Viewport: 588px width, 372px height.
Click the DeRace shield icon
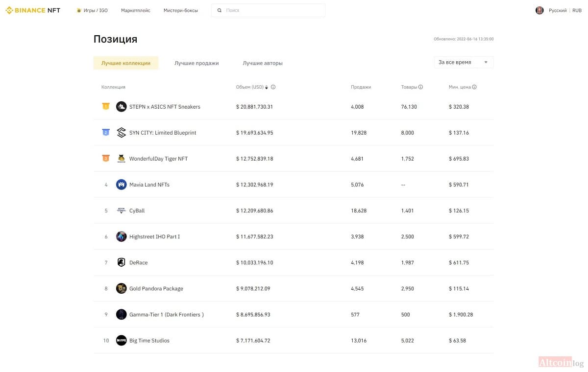coord(121,262)
